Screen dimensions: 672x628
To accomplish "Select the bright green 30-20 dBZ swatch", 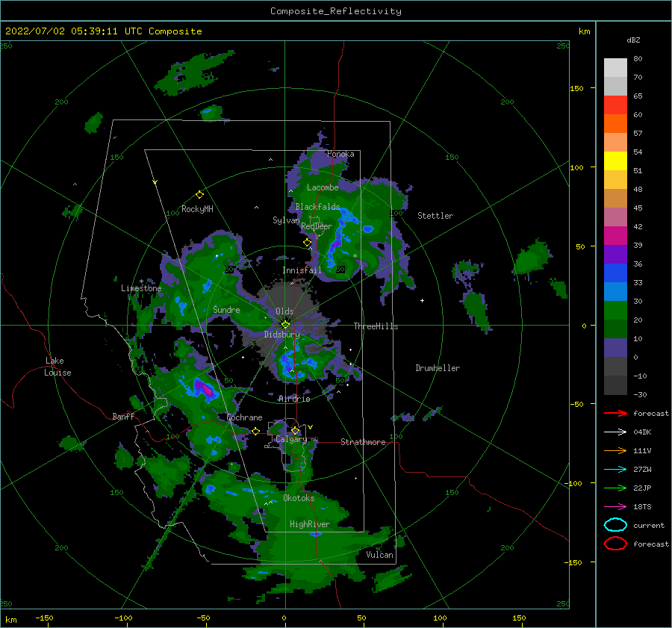I will (615, 311).
